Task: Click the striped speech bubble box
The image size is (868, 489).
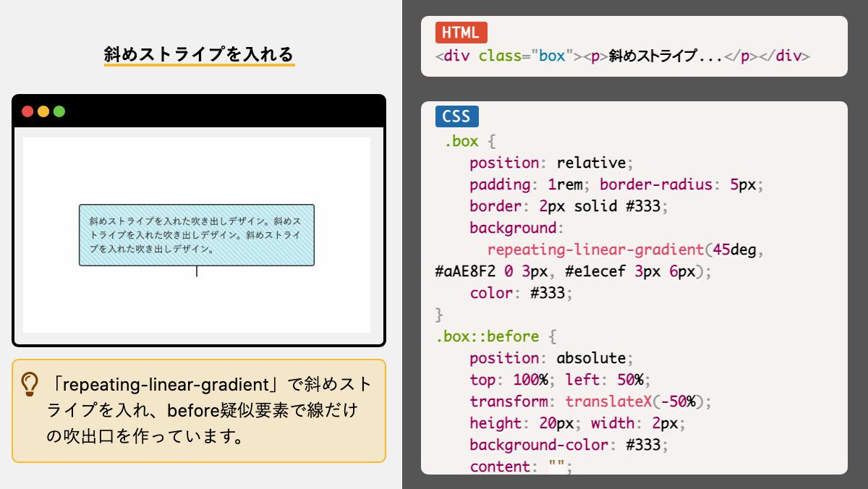Action: [197, 235]
